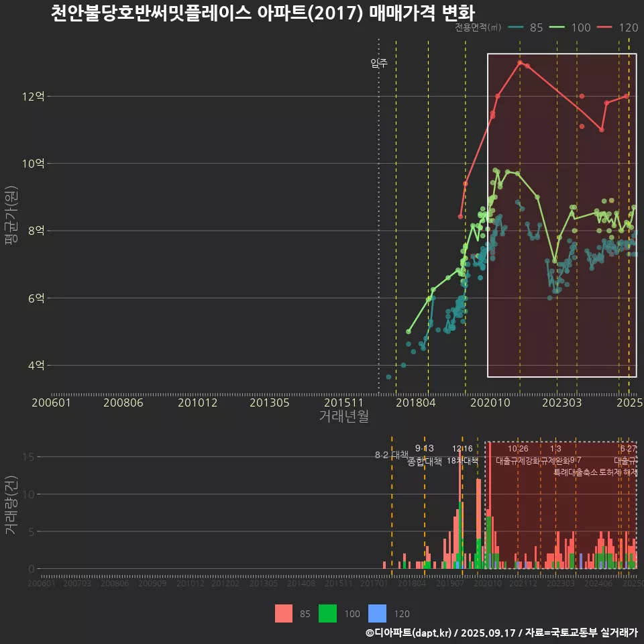
Task: Click the 대출규제강화 annotation
Action: [x=518, y=460]
